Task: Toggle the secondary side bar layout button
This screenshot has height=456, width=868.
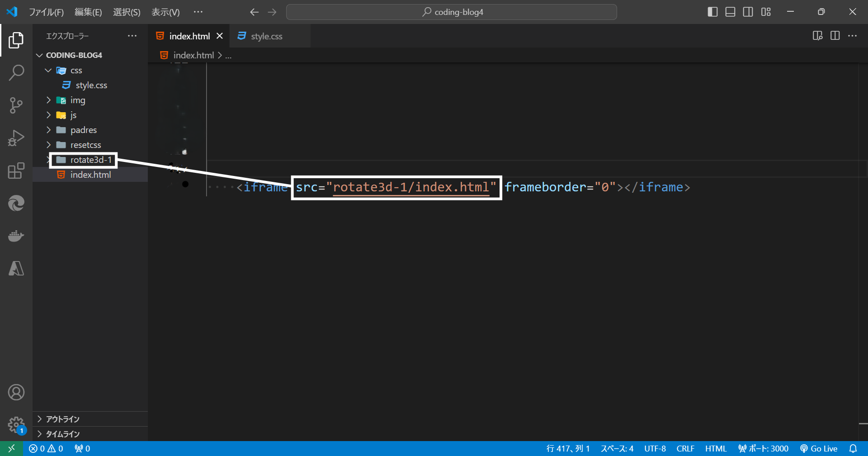Action: [748, 12]
